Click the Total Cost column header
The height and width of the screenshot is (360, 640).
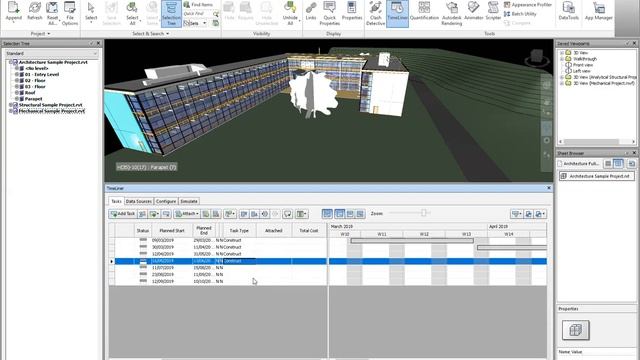coord(309,231)
